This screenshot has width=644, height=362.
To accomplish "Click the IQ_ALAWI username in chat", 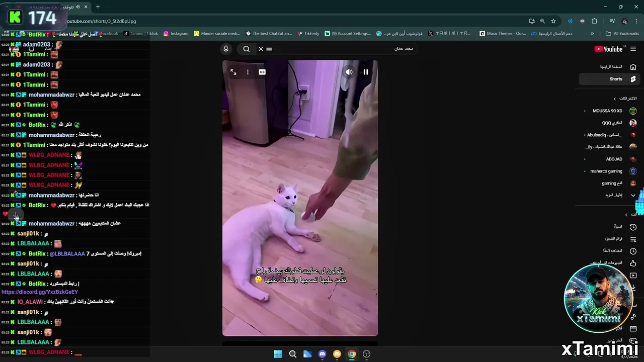I will (x=30, y=302).
